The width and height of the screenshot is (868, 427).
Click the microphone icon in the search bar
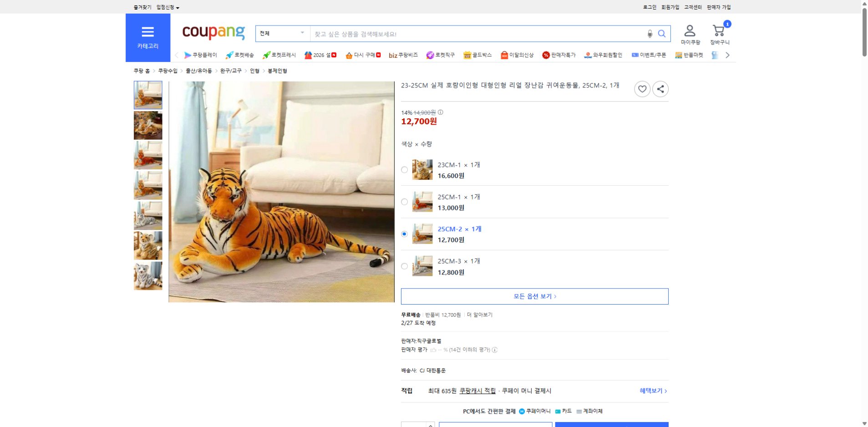[650, 34]
